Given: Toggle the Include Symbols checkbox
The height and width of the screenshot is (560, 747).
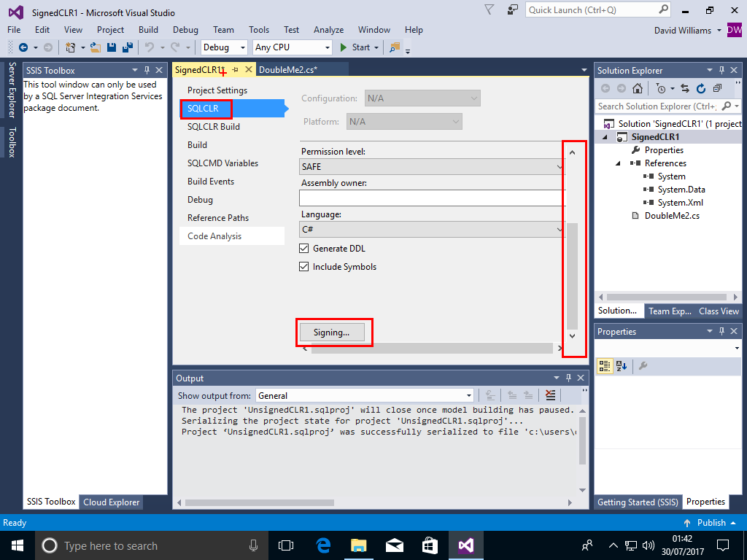Looking at the screenshot, I should (304, 267).
